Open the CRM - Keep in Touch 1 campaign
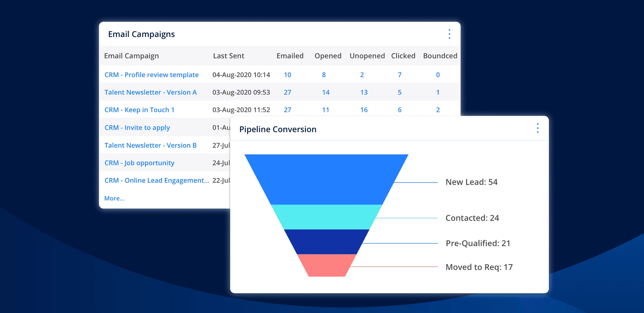644x313 pixels. pyautogui.click(x=139, y=110)
